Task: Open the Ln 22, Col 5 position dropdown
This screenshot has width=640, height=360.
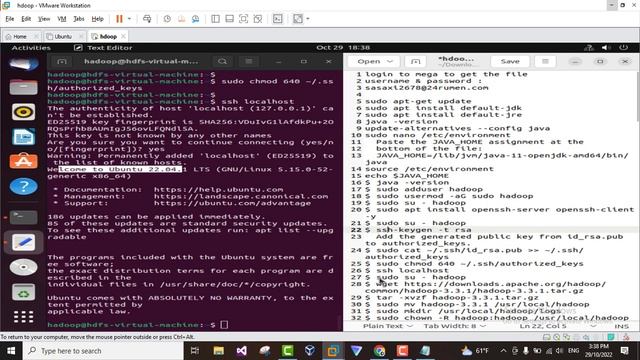Action: tap(558, 326)
